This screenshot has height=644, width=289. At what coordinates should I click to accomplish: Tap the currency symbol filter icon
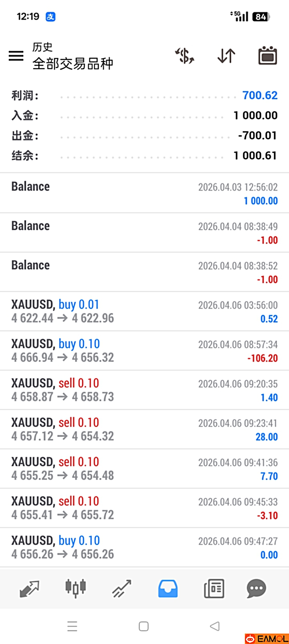[x=185, y=56]
